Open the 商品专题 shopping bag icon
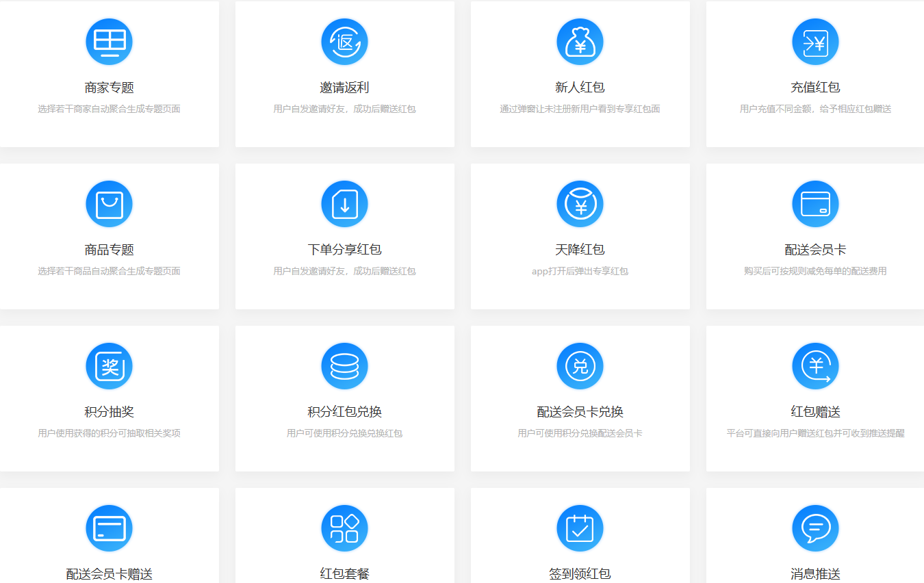Viewport: 924px width, 583px height. (x=109, y=204)
